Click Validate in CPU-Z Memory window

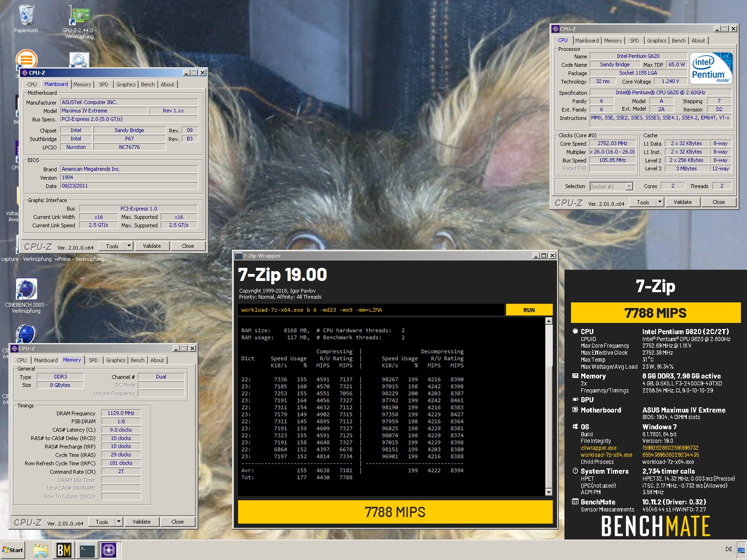pos(141,522)
